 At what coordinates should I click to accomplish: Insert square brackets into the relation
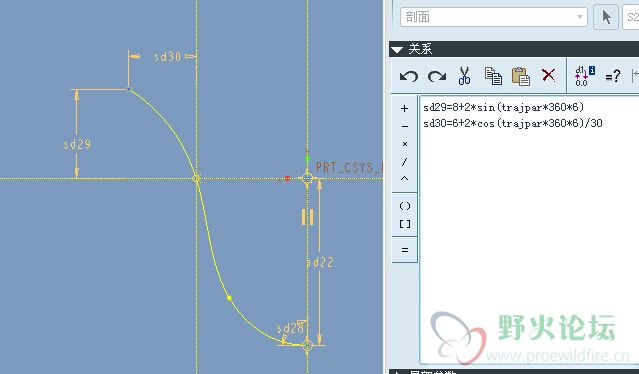(x=405, y=224)
